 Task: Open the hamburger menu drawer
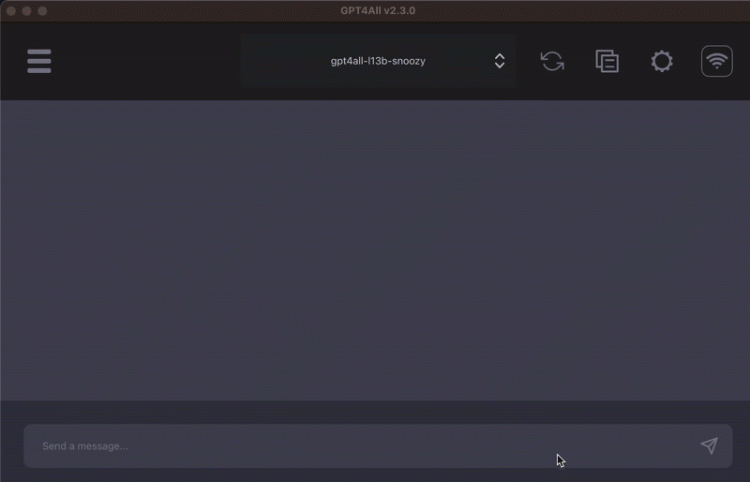point(39,61)
